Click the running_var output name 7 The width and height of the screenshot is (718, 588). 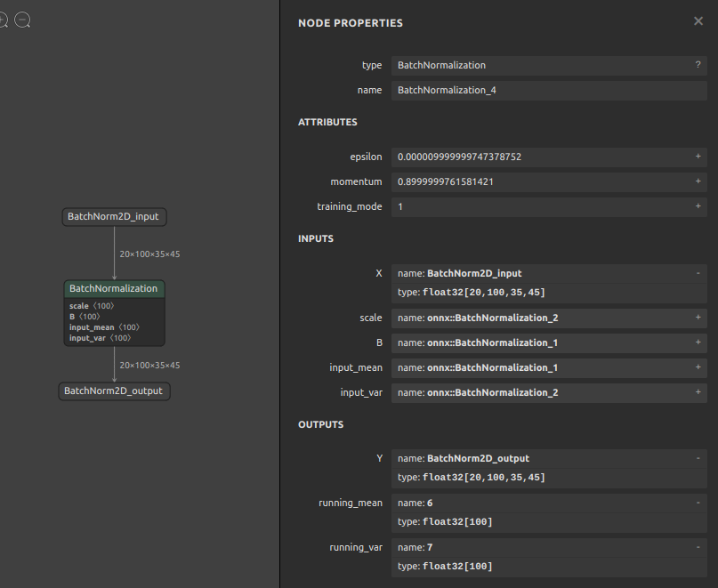click(430, 547)
